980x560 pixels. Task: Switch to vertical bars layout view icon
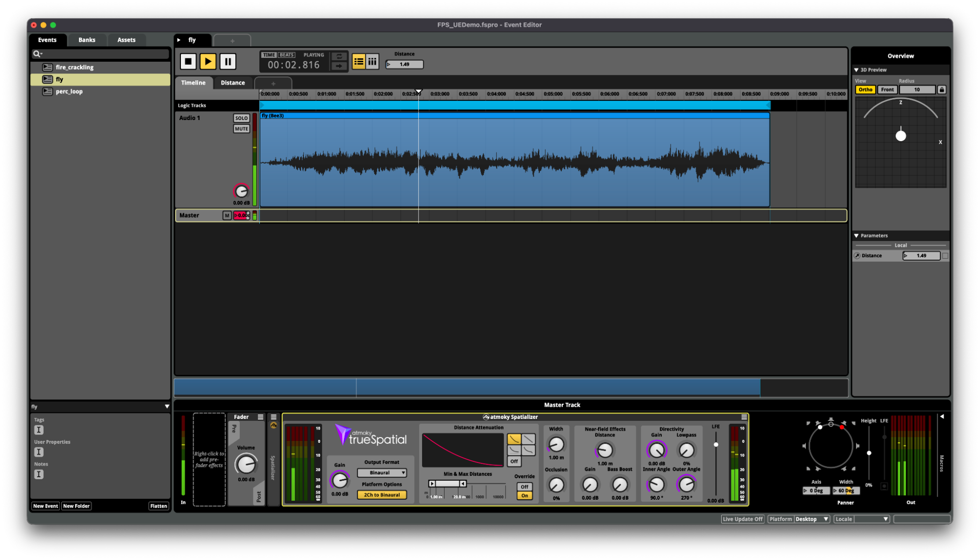click(x=373, y=62)
